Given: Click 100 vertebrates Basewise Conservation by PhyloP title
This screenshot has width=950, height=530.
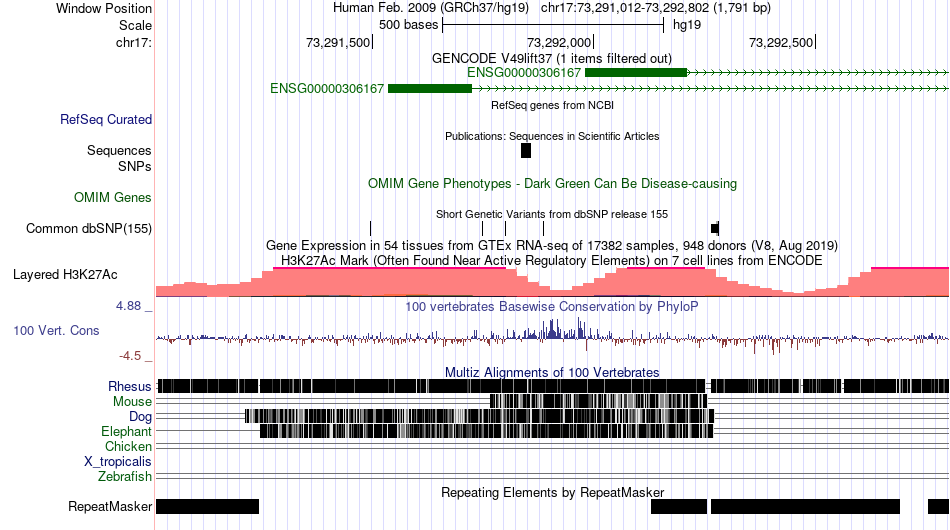Looking at the screenshot, I should pos(551,306).
